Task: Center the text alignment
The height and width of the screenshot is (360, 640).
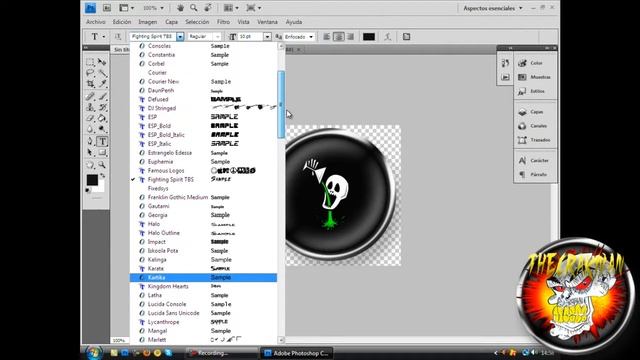Action: coord(338,37)
